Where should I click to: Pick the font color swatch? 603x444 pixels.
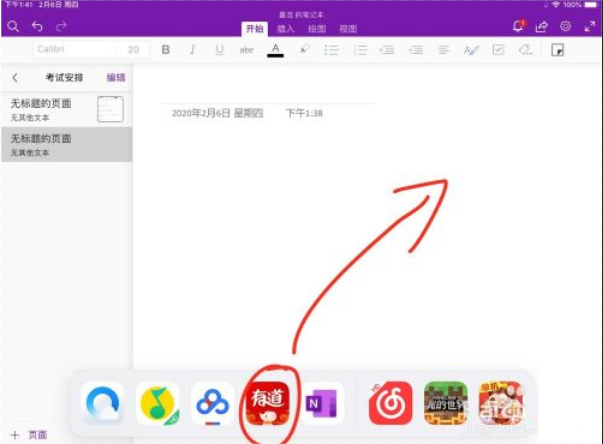(x=275, y=49)
